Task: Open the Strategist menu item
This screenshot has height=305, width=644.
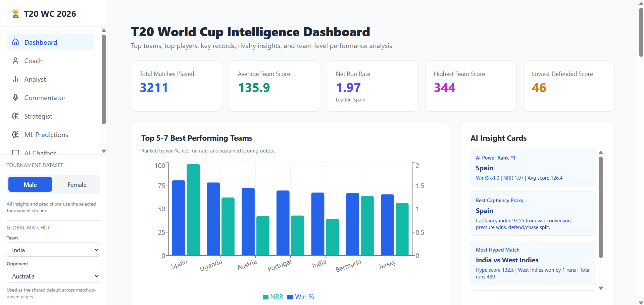Action: click(38, 116)
